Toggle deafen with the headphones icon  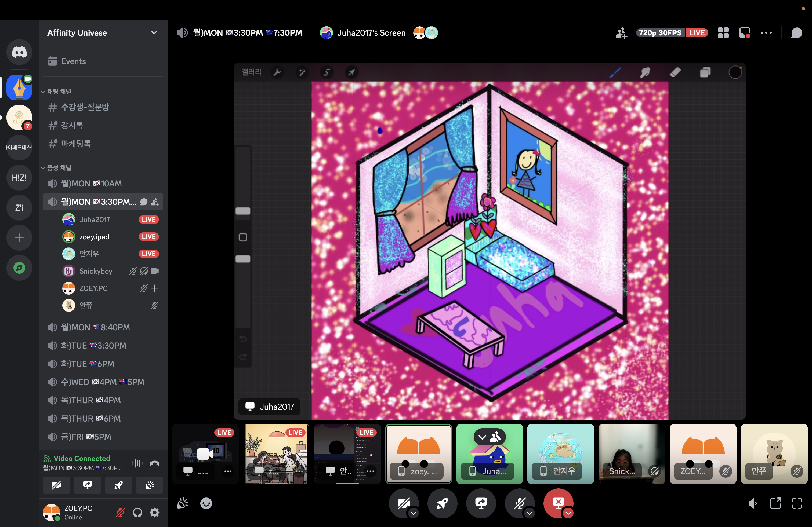pos(137,512)
